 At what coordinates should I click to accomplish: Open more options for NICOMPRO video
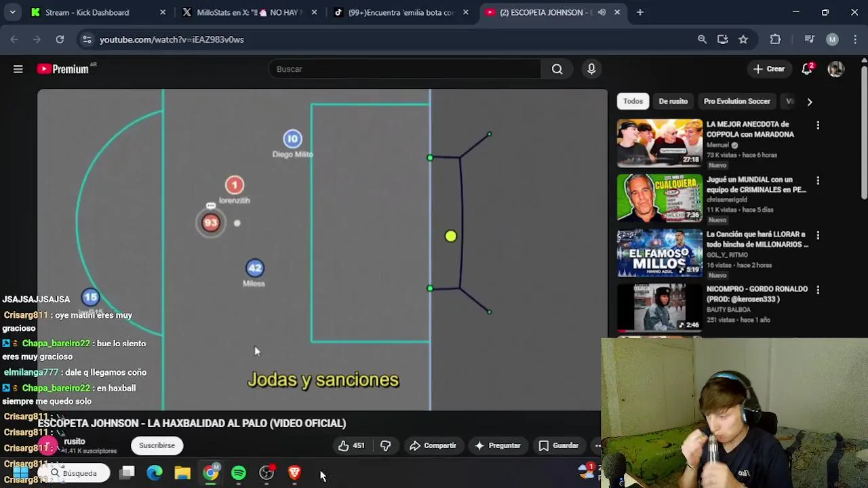(818, 290)
